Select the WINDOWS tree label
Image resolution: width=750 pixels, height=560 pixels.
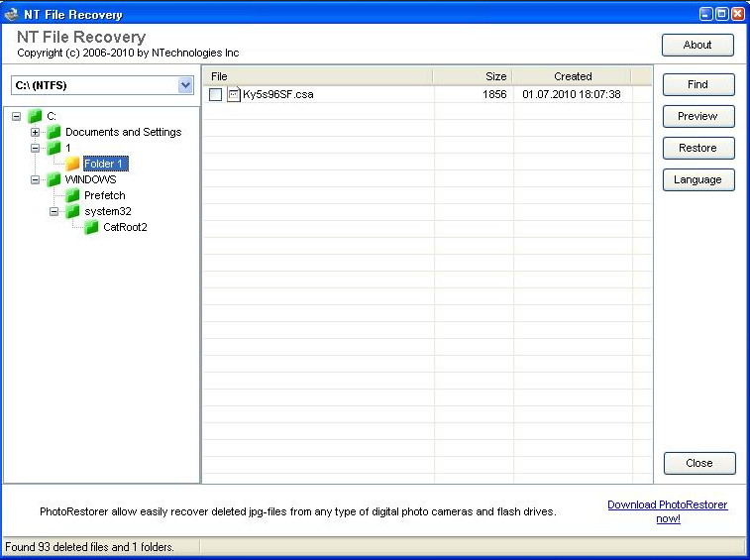pyautogui.click(x=90, y=179)
